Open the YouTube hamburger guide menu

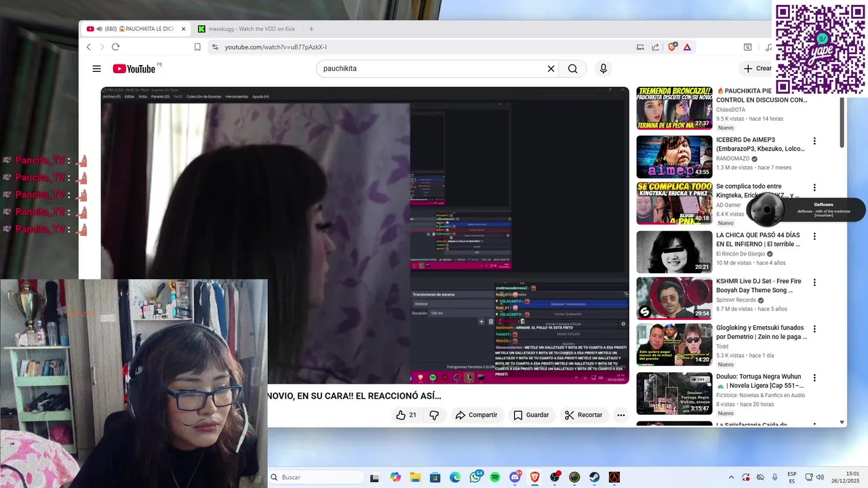(x=97, y=68)
